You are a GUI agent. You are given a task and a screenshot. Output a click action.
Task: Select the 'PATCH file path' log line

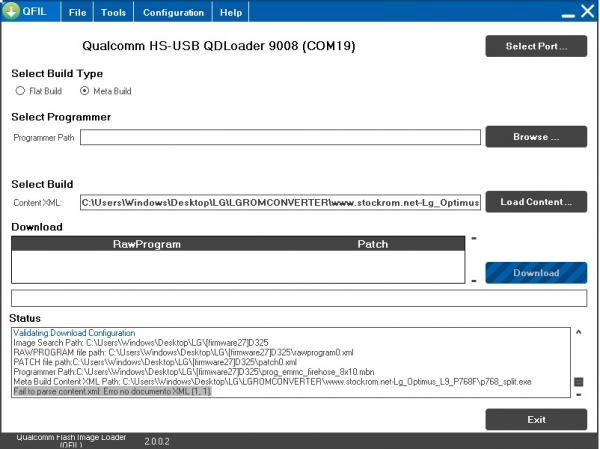tap(155, 362)
